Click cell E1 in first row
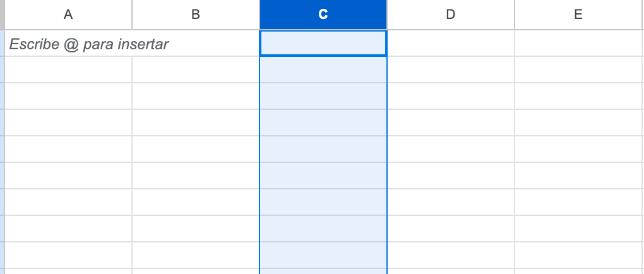The width and height of the screenshot is (644, 274). tap(578, 44)
